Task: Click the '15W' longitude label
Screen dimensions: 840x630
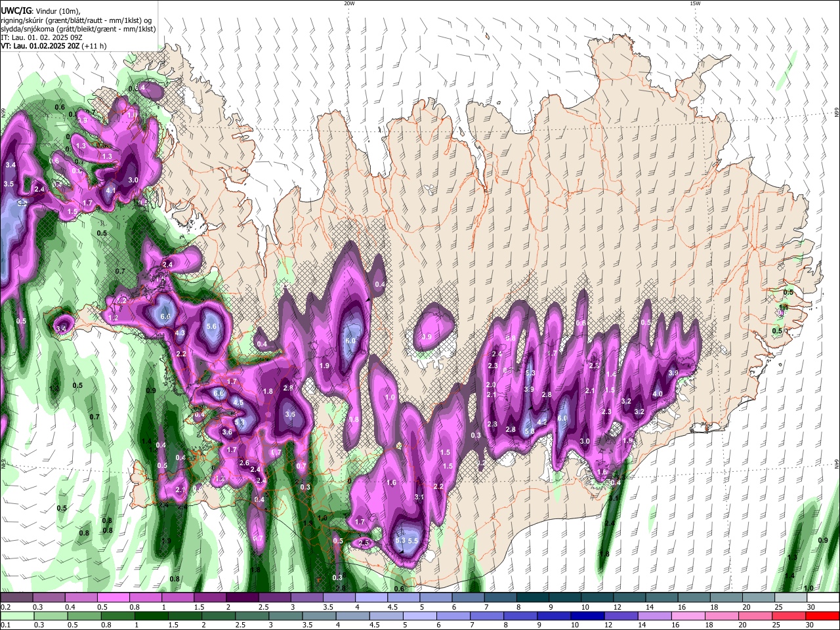Action: tap(695, 3)
